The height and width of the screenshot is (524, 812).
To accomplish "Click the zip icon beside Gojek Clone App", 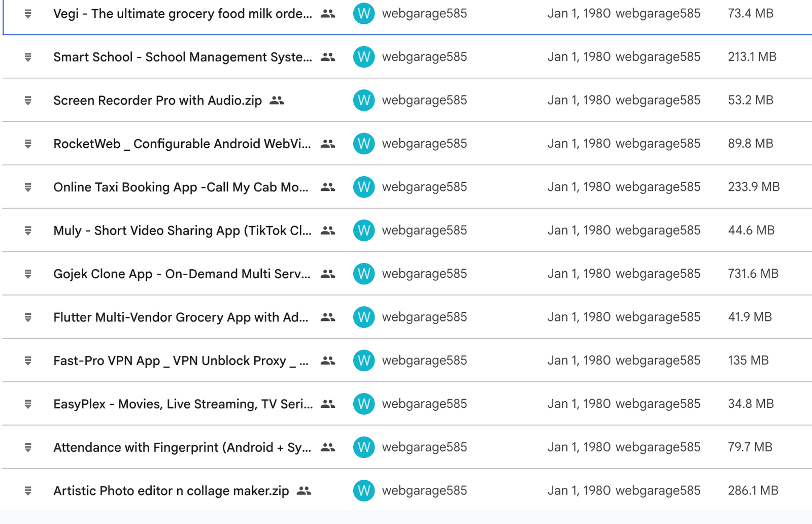I will point(28,274).
